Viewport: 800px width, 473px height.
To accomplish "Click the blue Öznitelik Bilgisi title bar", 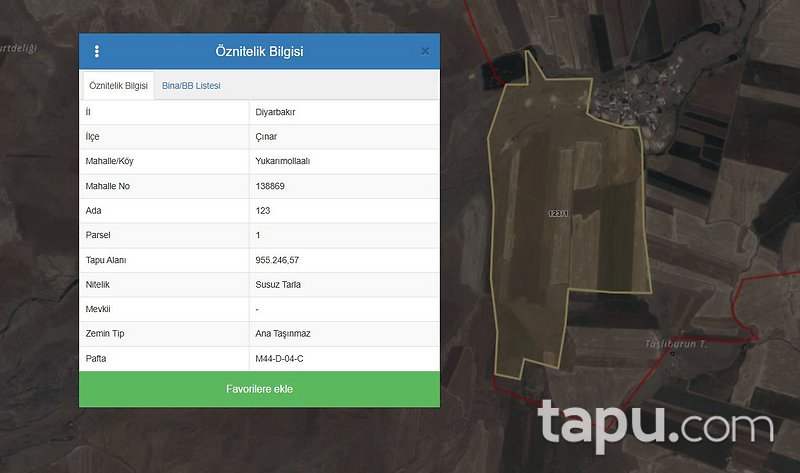I will [259, 51].
